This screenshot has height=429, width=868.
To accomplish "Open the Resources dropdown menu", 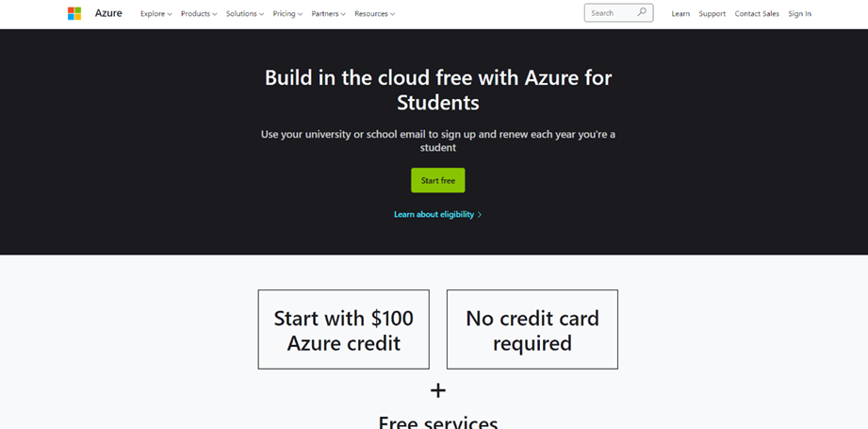I will (375, 14).
